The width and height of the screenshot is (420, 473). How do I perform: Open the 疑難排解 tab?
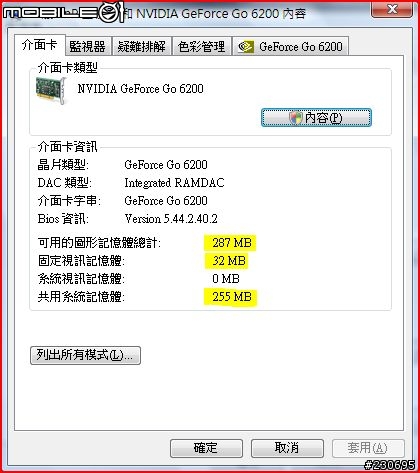tap(142, 47)
